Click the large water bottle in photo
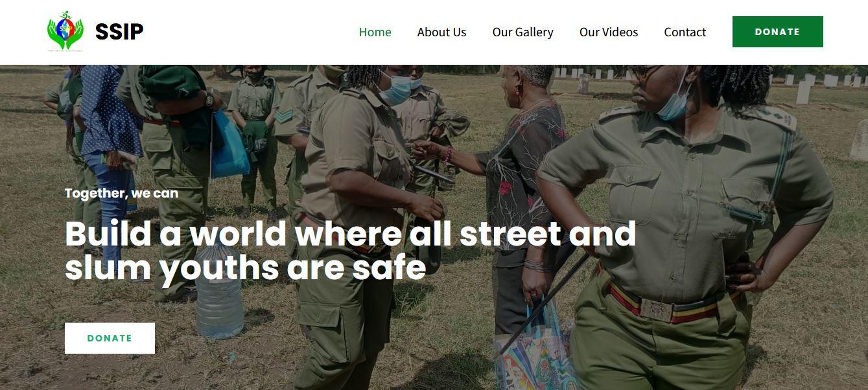 tap(219, 293)
